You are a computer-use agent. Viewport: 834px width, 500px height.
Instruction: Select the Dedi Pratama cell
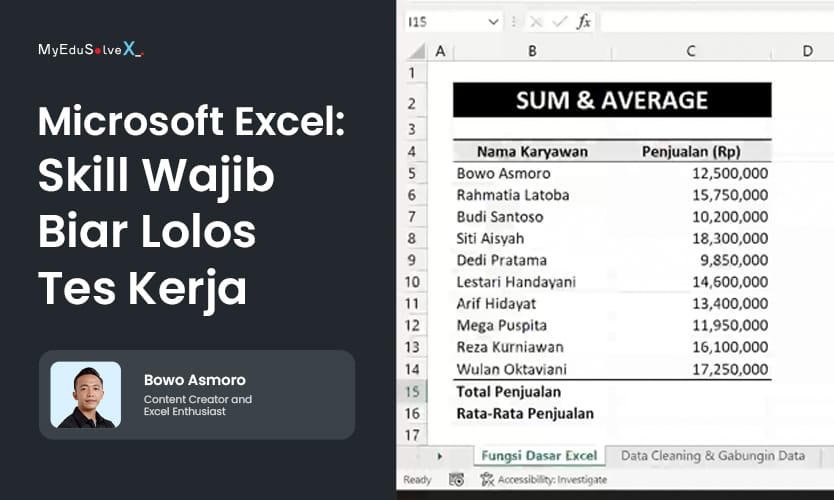(x=532, y=260)
